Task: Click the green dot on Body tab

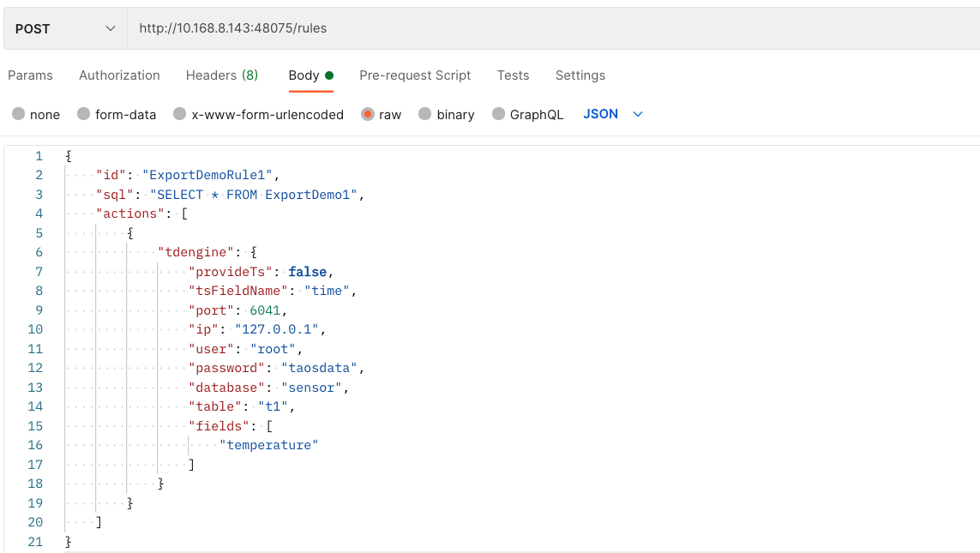Action: 328,74
